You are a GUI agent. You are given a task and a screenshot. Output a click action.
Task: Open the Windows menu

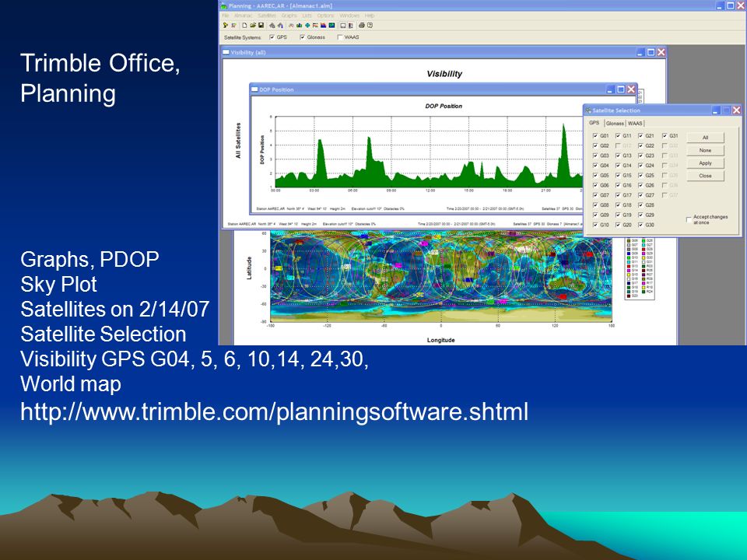(x=349, y=16)
